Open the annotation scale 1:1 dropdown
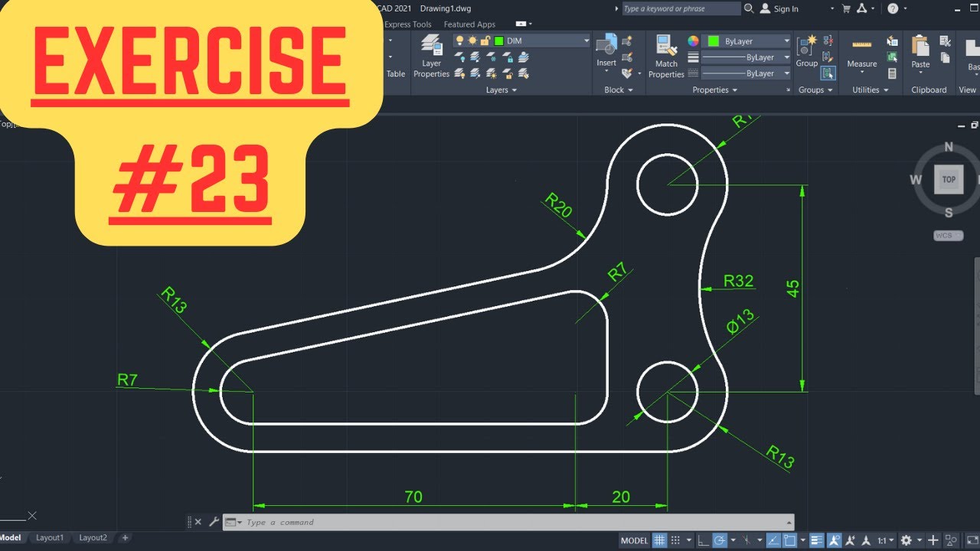 [885, 540]
